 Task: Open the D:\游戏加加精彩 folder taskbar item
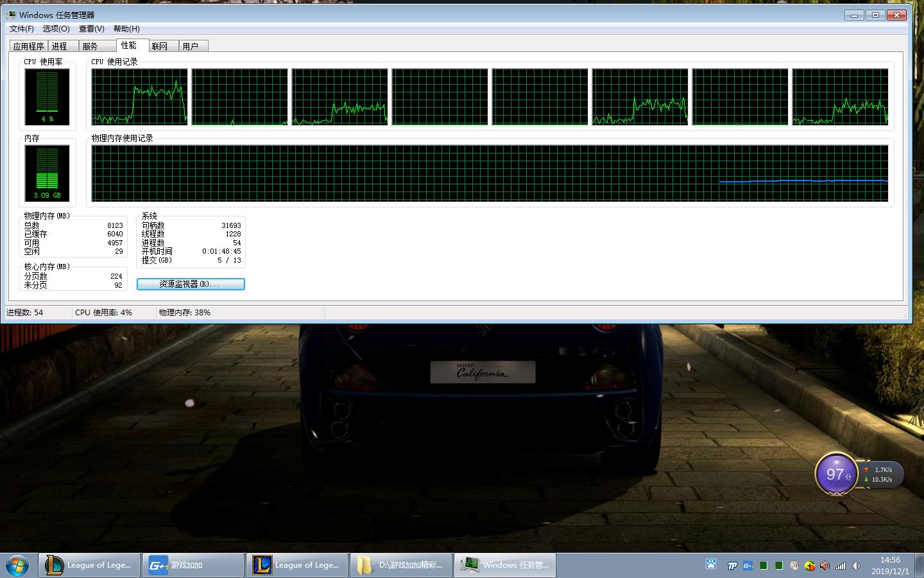[401, 565]
